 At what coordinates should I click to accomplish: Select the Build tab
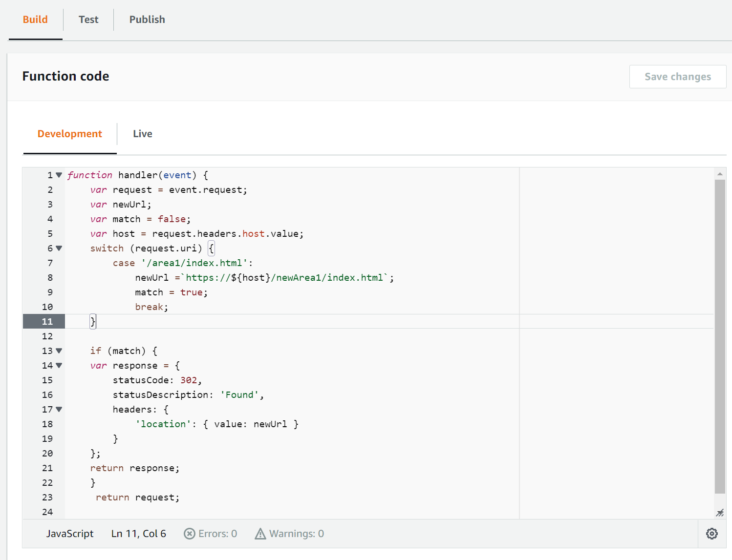[35, 20]
